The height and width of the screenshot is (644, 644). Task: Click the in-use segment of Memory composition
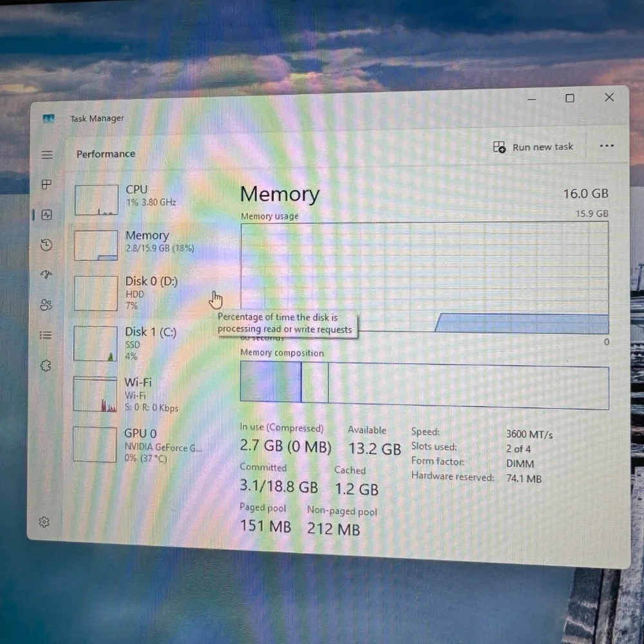point(270,382)
